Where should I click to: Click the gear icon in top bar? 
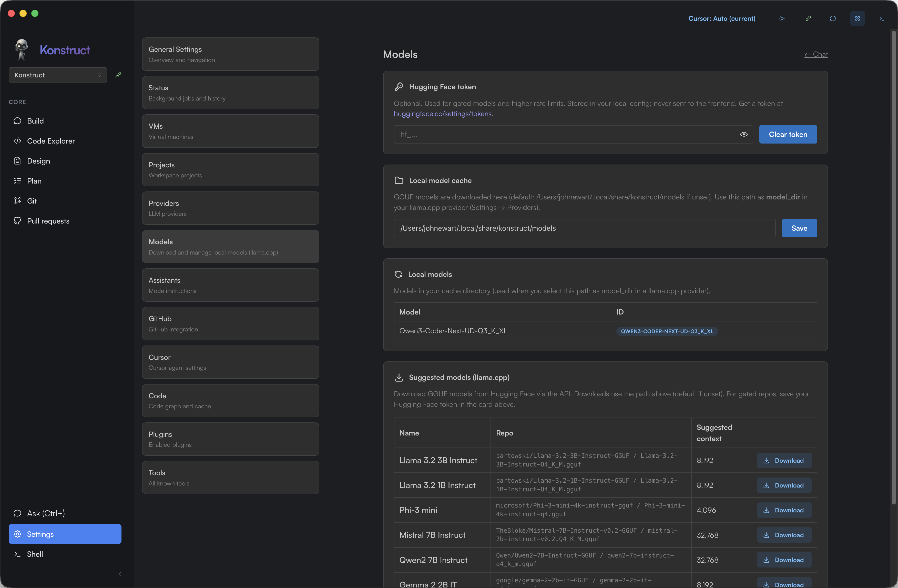[857, 18]
